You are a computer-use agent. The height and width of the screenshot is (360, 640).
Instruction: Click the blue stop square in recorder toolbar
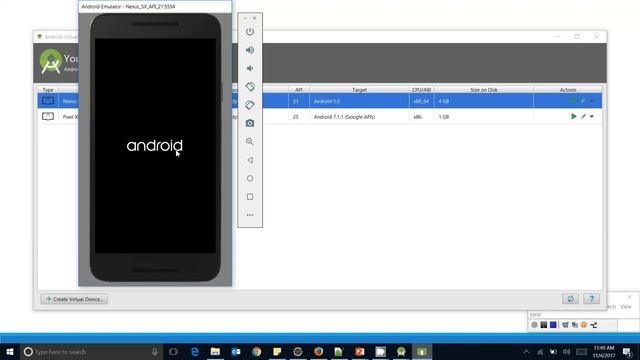tap(553, 325)
